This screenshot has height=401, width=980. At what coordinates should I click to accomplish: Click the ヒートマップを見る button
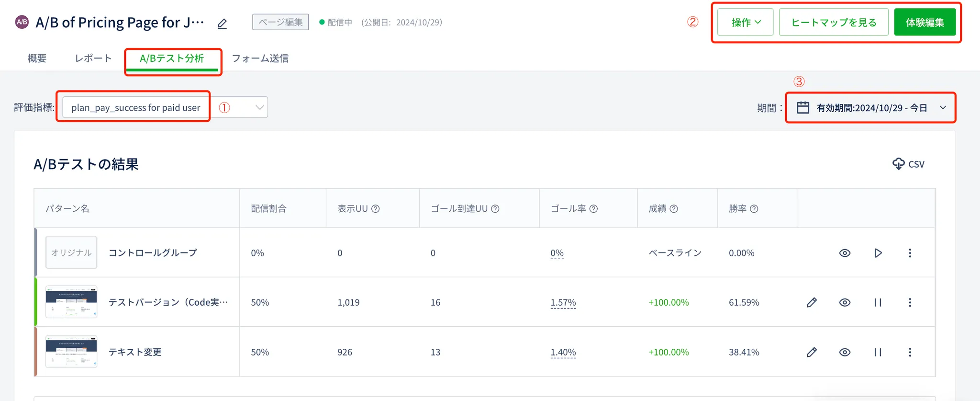click(833, 23)
